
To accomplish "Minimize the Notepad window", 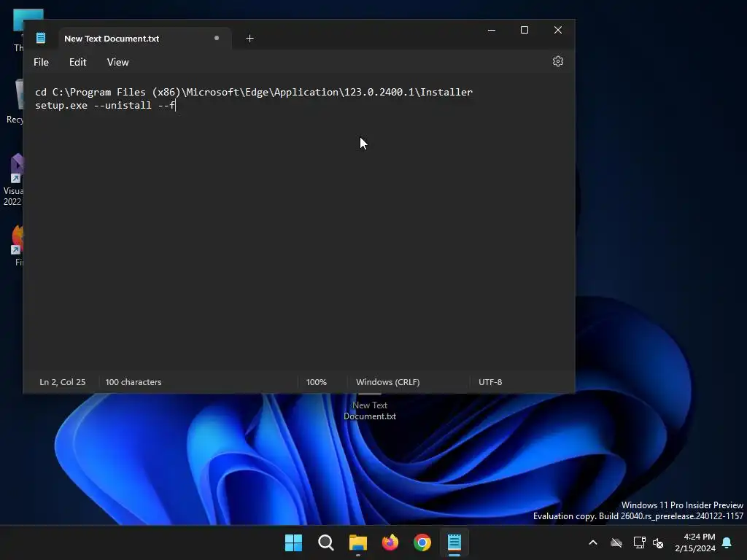I will pyautogui.click(x=492, y=30).
